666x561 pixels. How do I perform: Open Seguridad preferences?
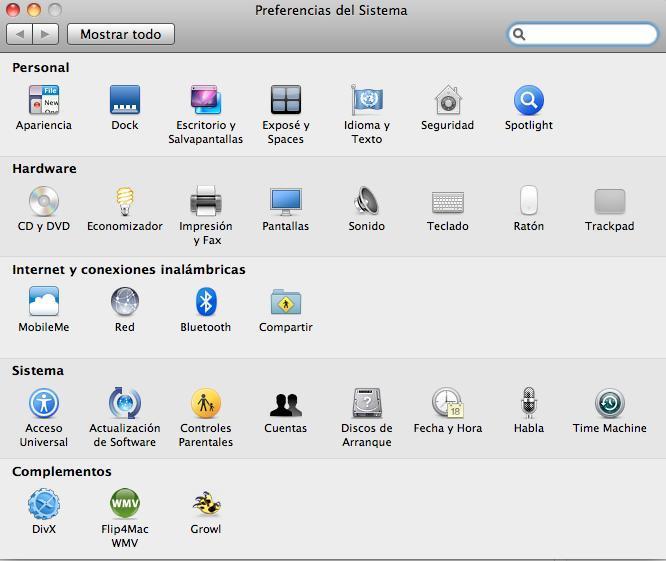[447, 101]
